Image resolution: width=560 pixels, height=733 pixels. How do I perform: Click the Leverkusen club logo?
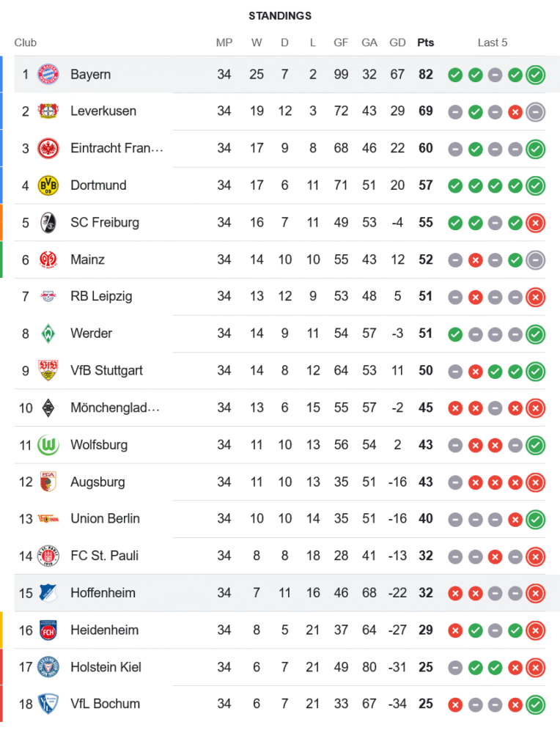[x=48, y=111]
